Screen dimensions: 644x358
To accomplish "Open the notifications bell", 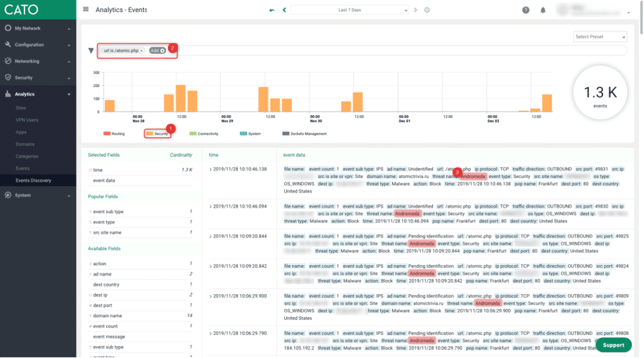I will (542, 10).
